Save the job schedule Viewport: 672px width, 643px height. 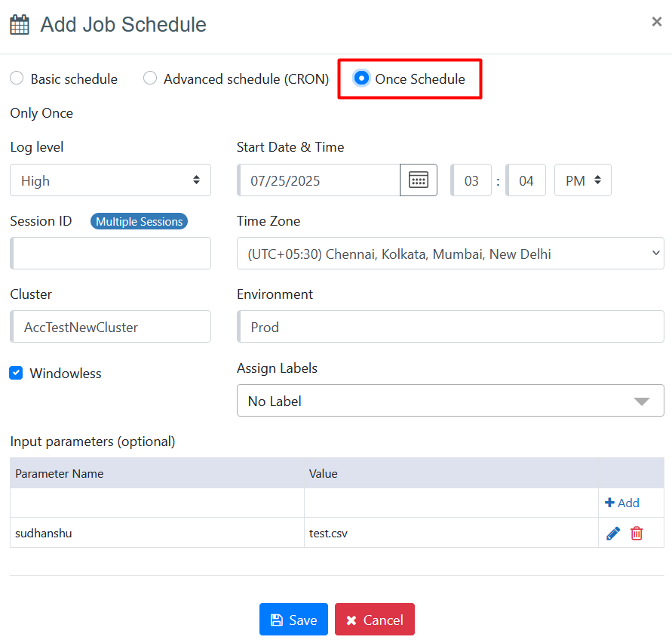pos(293,620)
